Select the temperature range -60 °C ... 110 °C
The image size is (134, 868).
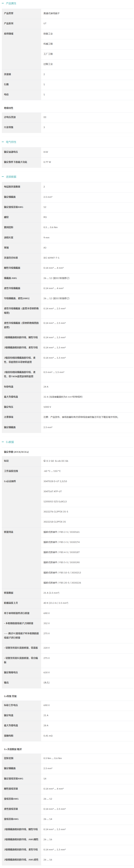click(x=52, y=471)
